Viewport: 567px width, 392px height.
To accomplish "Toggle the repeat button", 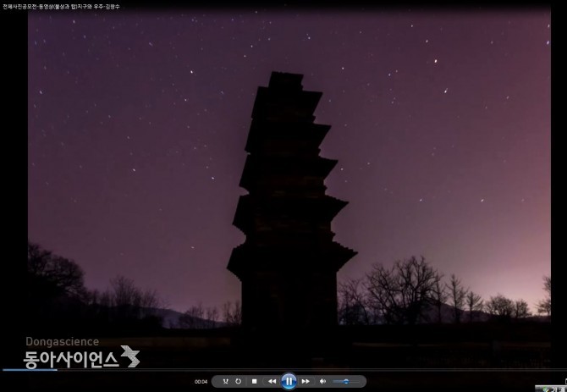I will (x=238, y=382).
